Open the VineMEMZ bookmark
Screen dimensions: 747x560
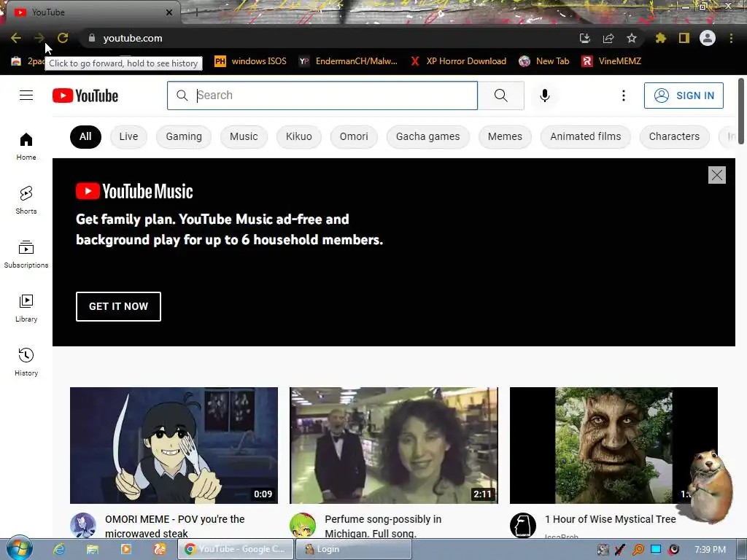pyautogui.click(x=611, y=61)
